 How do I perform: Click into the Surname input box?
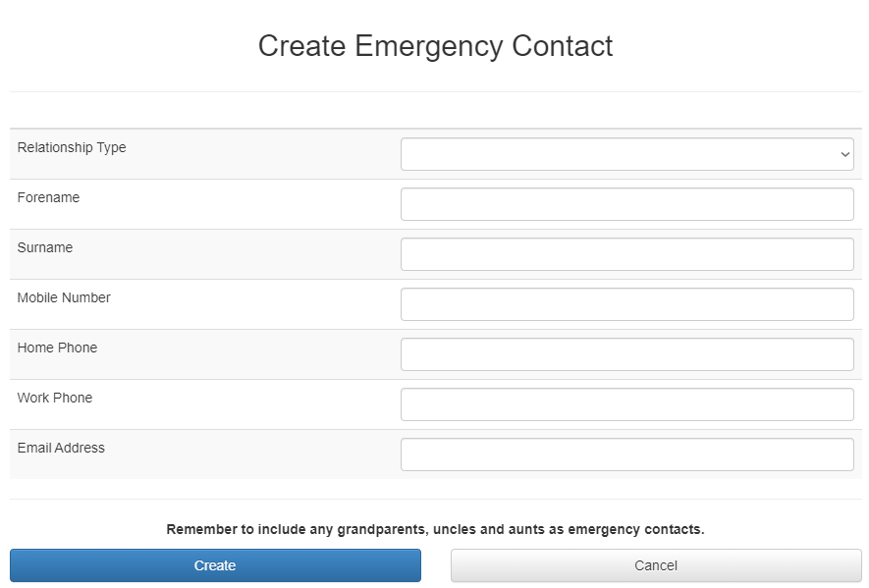pos(626,254)
